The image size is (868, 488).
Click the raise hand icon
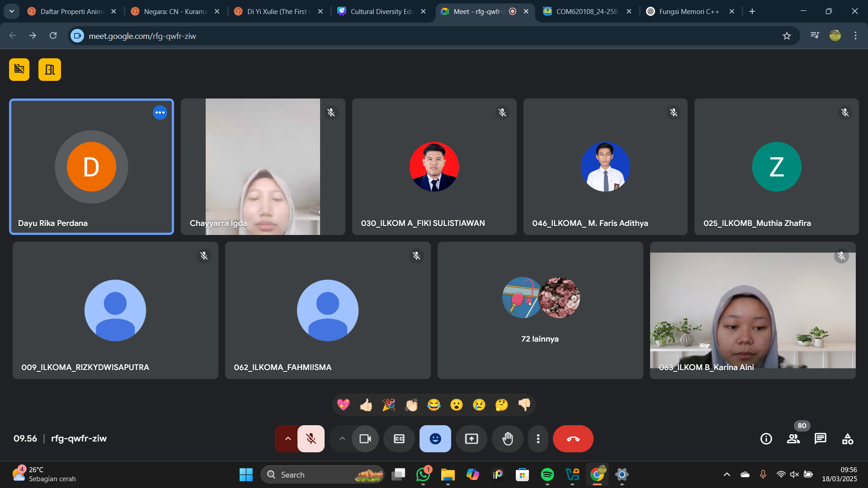click(507, 439)
